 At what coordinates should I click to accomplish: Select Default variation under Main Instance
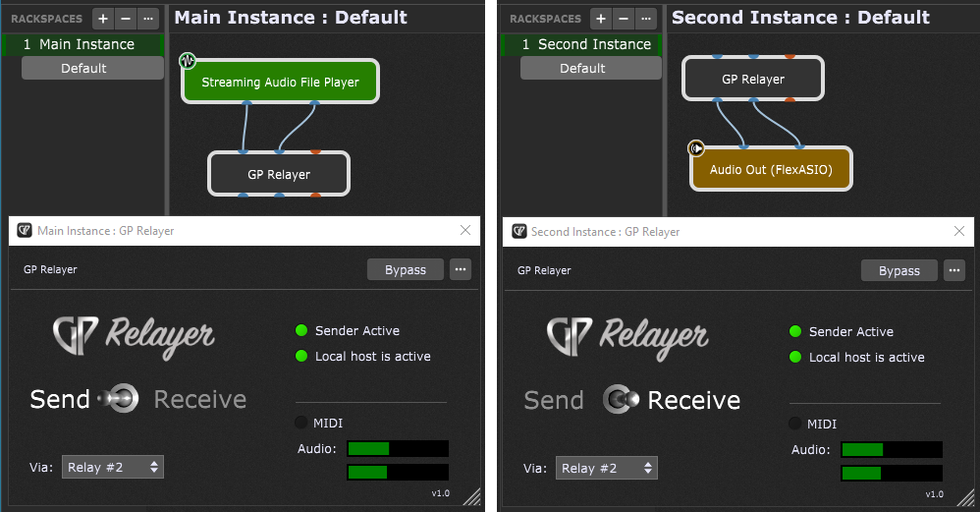click(x=92, y=68)
